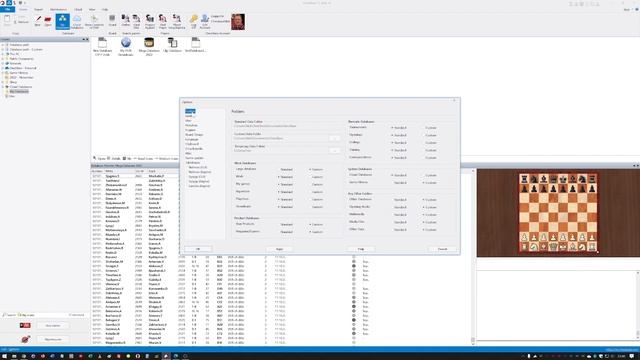Open Board Design in Options list
The image size is (640, 360).
point(194,135)
